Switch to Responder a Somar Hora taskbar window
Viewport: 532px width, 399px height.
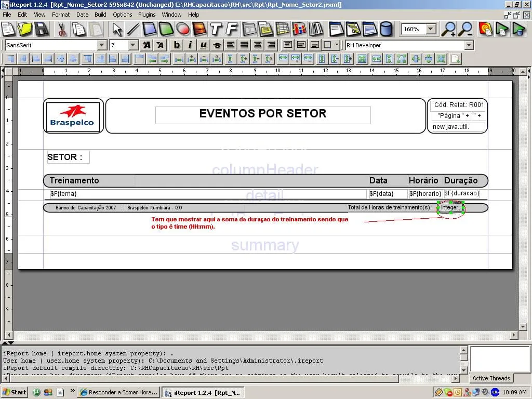coord(118,392)
